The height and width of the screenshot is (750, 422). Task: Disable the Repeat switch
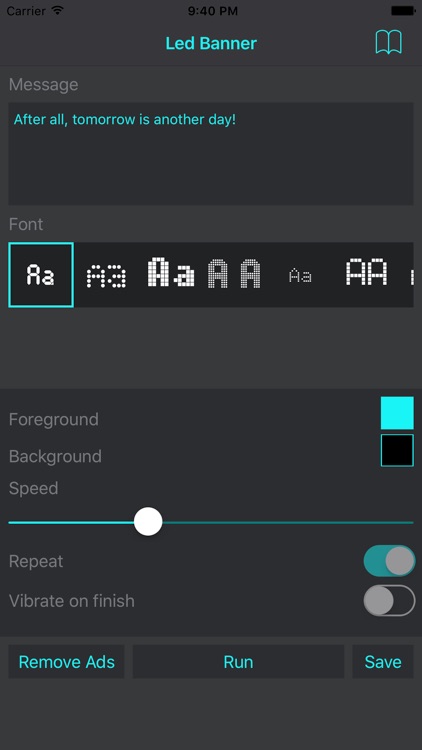(389, 561)
